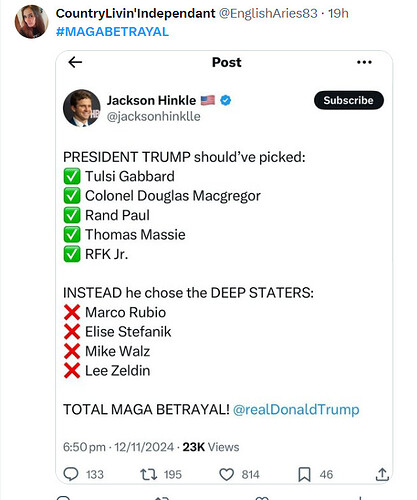Screen dimensions: 417x500
Task: Click the 19h timestamp on the post
Action: [338, 13]
